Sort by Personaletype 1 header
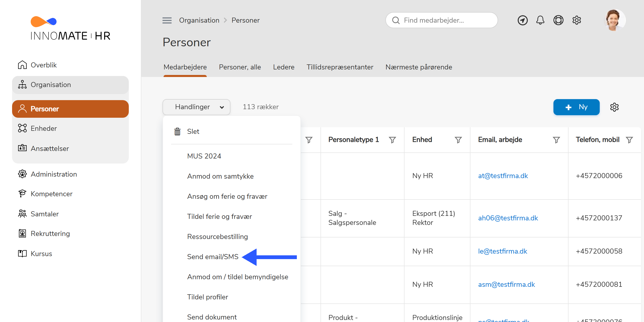Image resolution: width=644 pixels, height=322 pixels. (354, 140)
